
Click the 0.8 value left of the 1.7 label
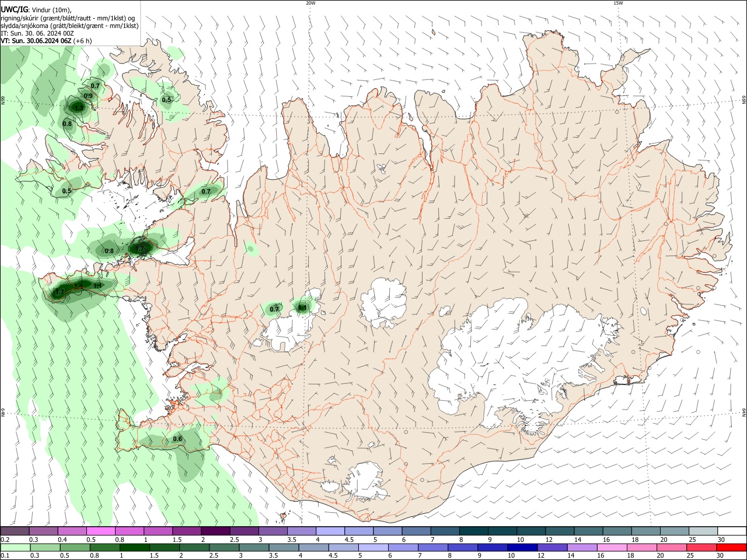click(x=109, y=251)
